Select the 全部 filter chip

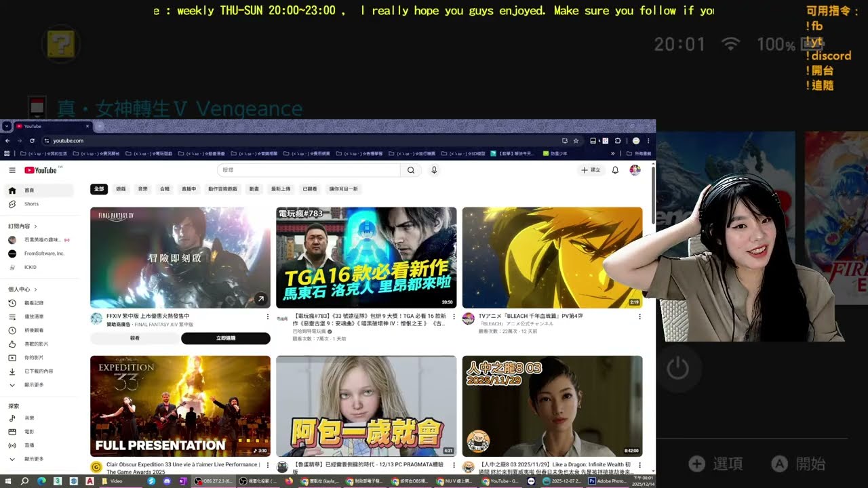[99, 189]
